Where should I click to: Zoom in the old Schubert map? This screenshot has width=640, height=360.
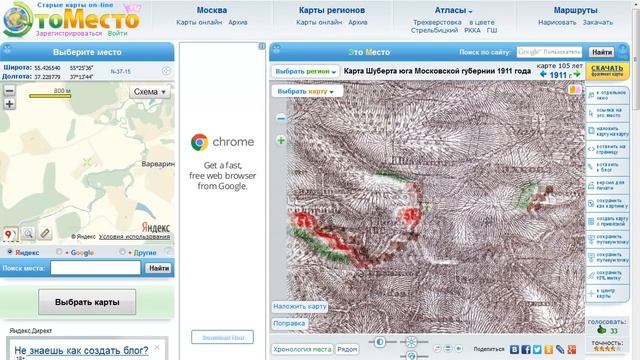(281, 140)
